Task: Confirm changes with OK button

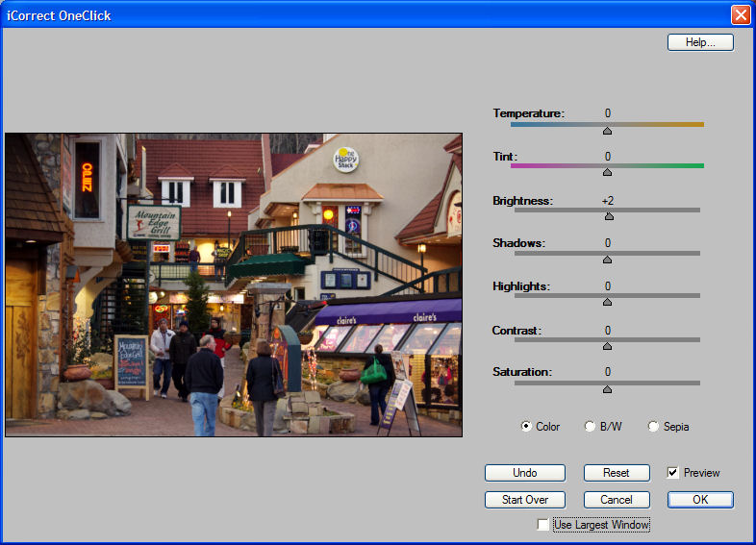Action: [x=700, y=500]
